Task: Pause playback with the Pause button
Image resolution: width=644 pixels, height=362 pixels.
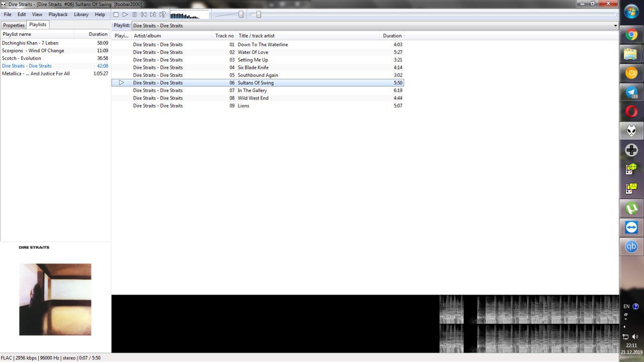Action: point(134,15)
